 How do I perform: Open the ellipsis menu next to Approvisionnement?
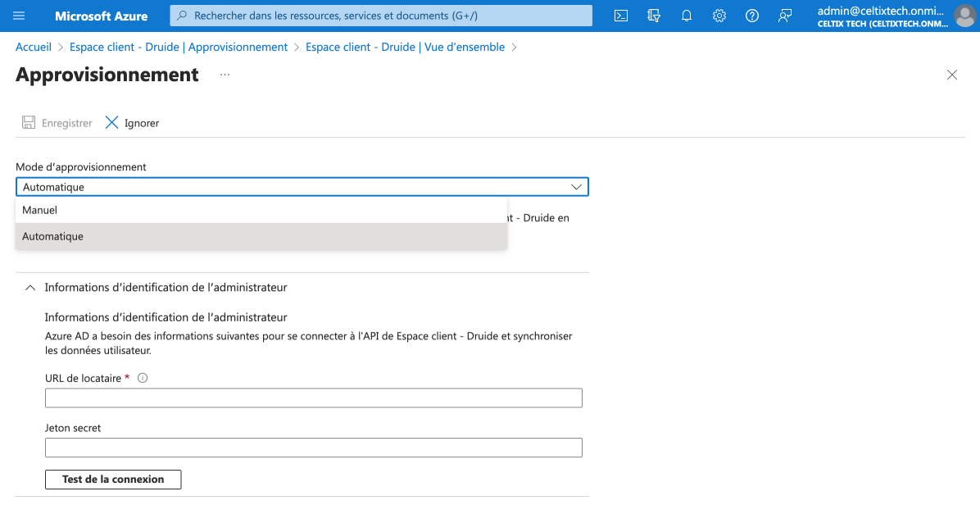225,75
